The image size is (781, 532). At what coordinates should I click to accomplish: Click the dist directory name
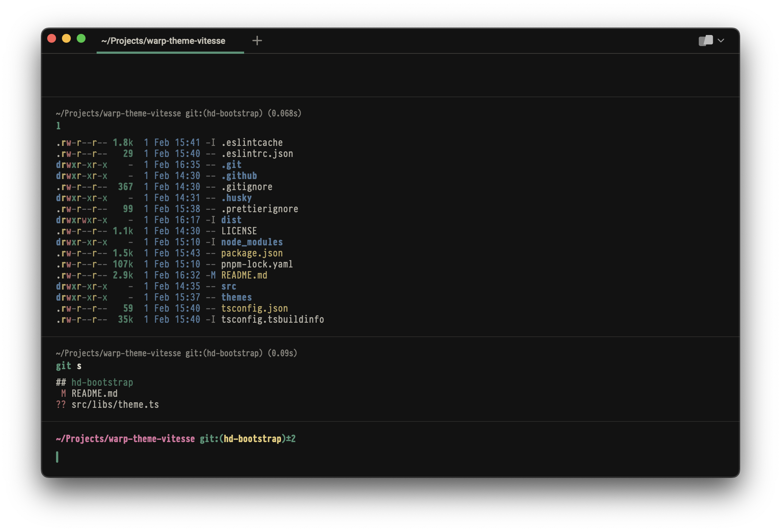click(x=232, y=220)
